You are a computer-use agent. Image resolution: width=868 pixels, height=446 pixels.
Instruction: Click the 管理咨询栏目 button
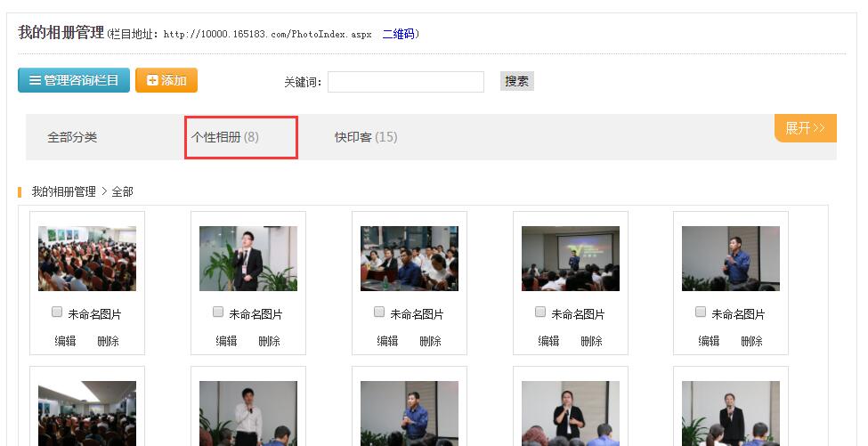[x=74, y=80]
